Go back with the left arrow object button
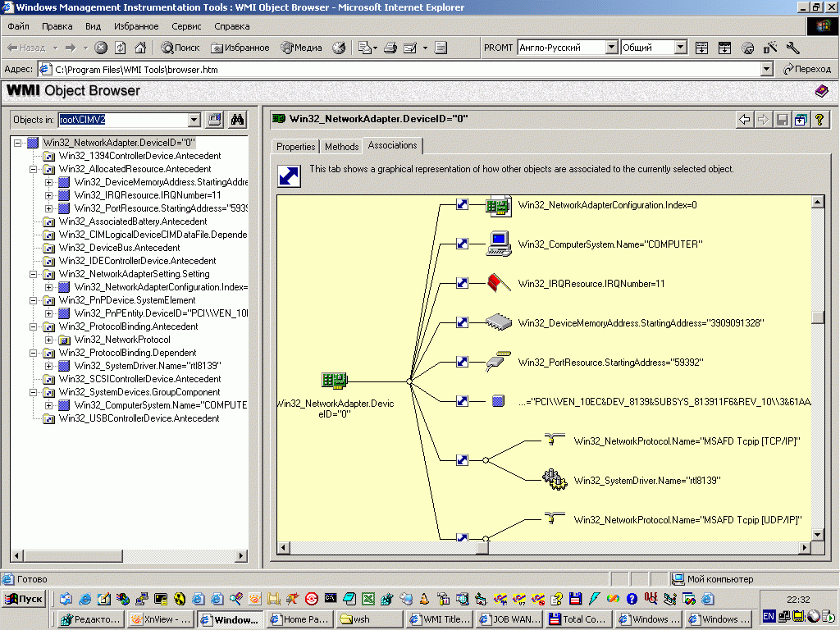The width and height of the screenshot is (840, 630). point(745,120)
